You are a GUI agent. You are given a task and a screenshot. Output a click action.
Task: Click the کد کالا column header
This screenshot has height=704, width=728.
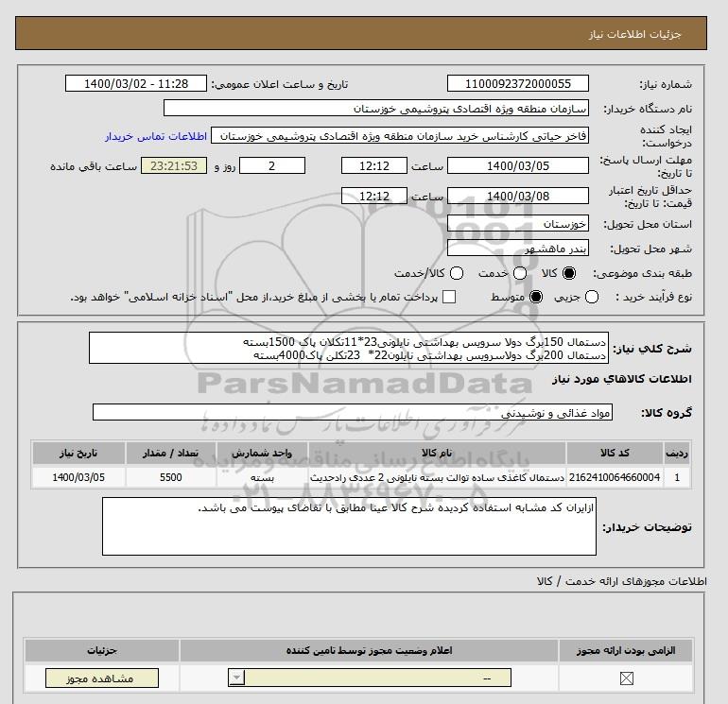[x=615, y=453]
